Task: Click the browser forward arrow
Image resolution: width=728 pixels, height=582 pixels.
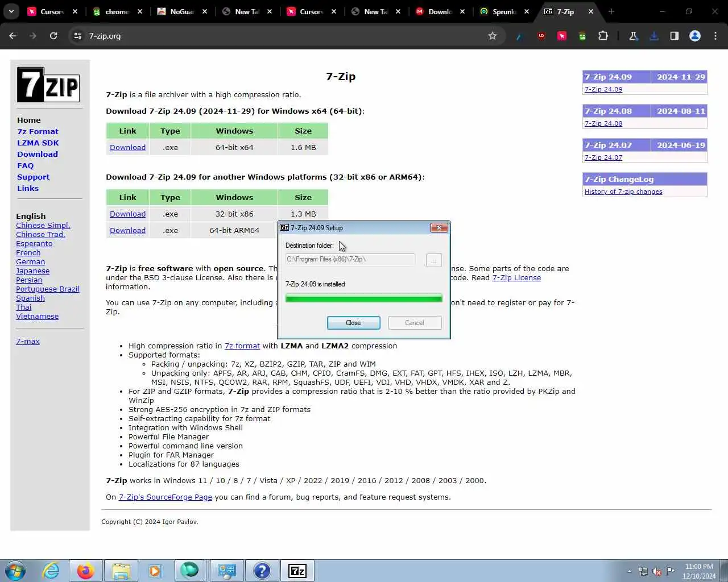Action: click(33, 36)
